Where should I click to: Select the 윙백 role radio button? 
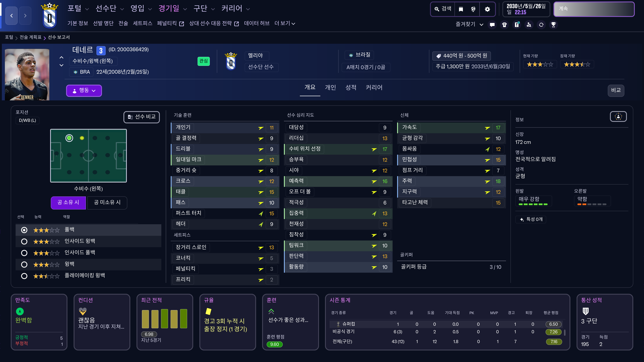(24, 264)
